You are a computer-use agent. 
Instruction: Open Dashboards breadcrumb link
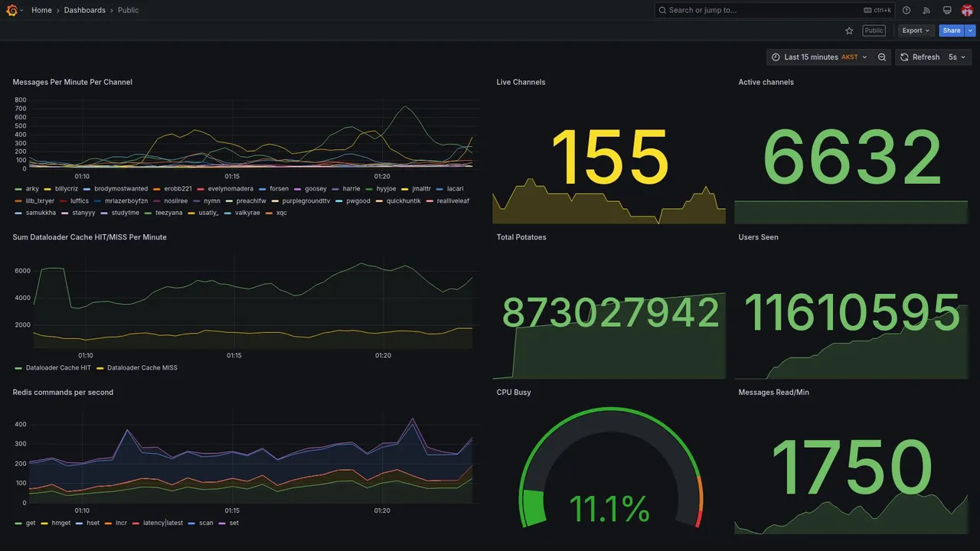(85, 10)
